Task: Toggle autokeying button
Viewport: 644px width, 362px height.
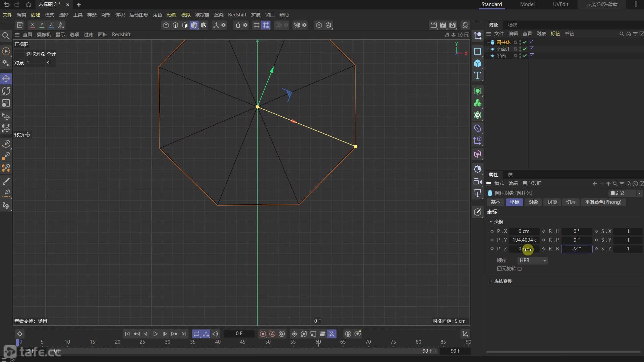Action: (272, 334)
